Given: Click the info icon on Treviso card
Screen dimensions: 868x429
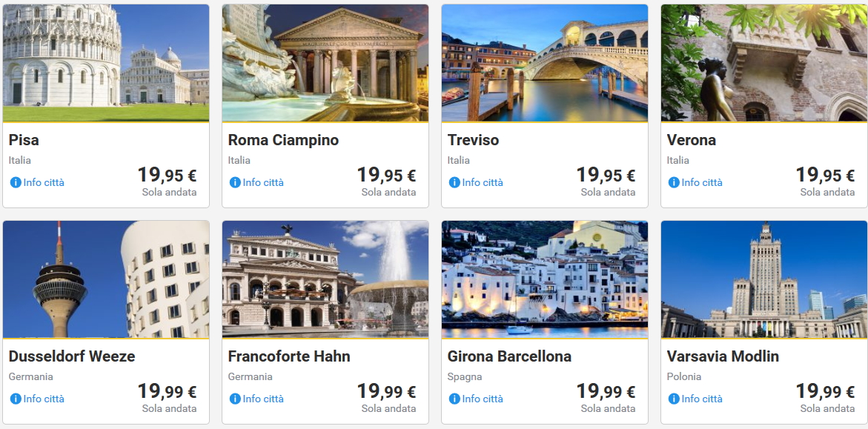Looking at the screenshot, I should tap(454, 182).
